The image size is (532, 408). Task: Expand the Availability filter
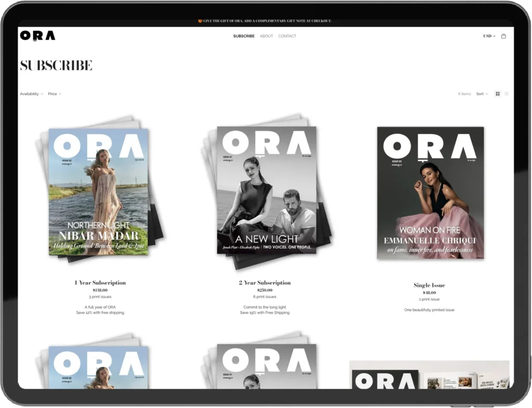(31, 94)
